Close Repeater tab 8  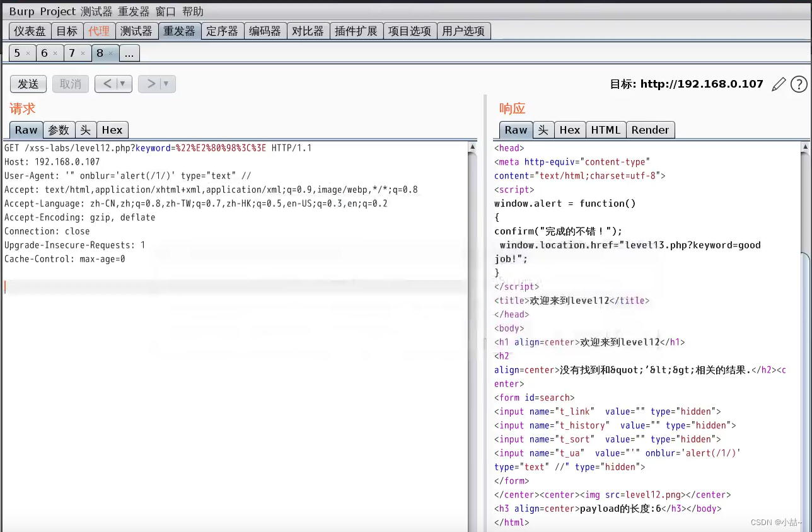[x=110, y=54]
